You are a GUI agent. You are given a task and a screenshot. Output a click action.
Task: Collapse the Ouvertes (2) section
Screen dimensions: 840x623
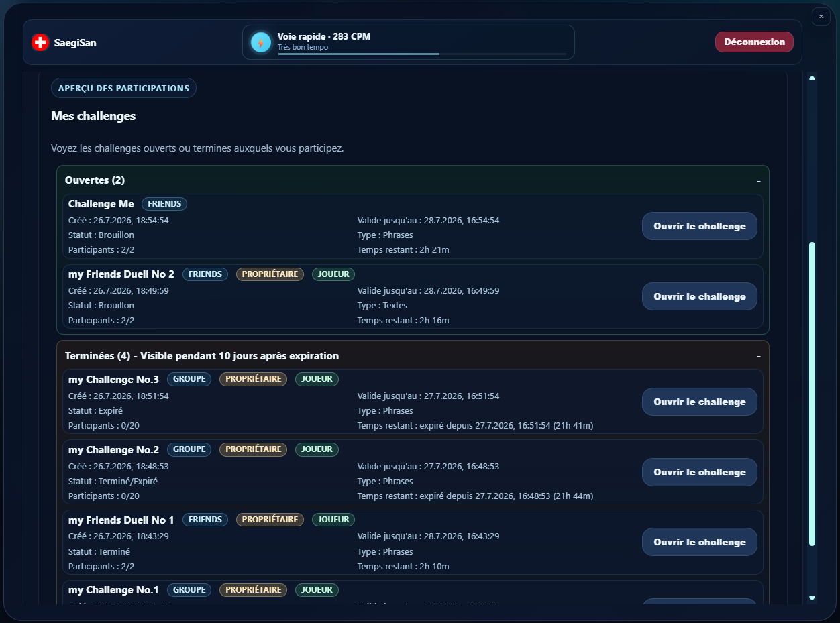(x=758, y=181)
